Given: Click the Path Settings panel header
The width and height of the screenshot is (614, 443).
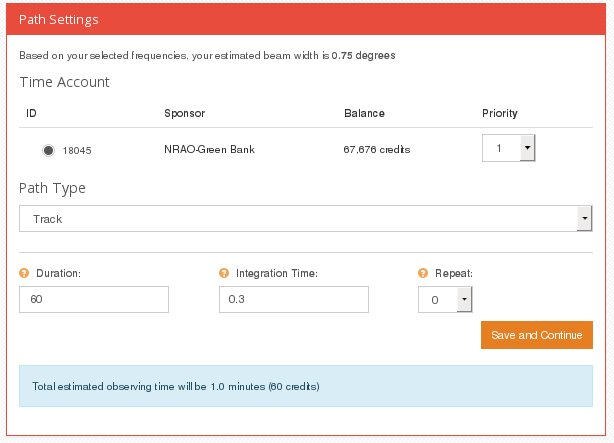Looking at the screenshot, I should (306, 20).
